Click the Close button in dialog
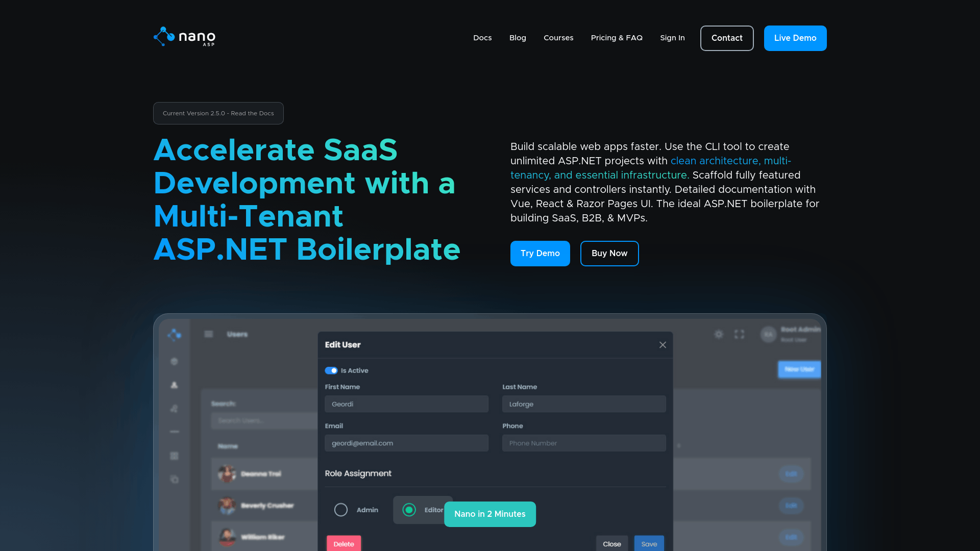Viewport: 980px width, 551px height. pos(612,543)
